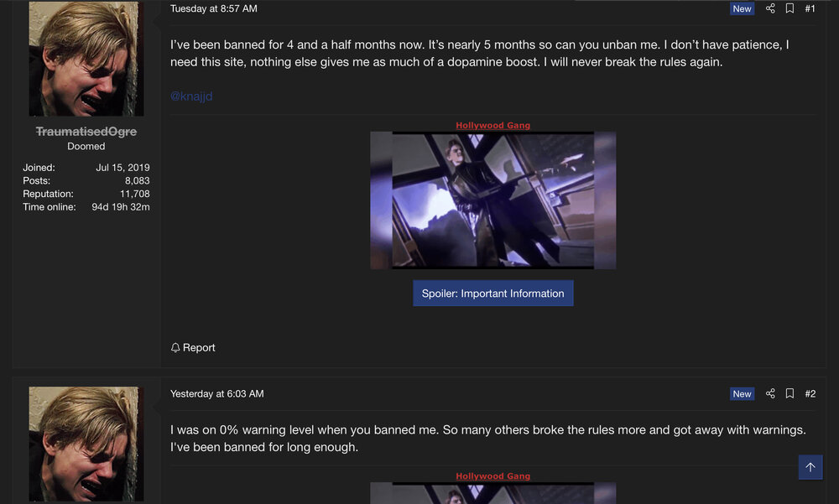Click the Yesterday at 6:03 AM timestamp
Image resolution: width=839 pixels, height=504 pixels.
[x=216, y=394]
